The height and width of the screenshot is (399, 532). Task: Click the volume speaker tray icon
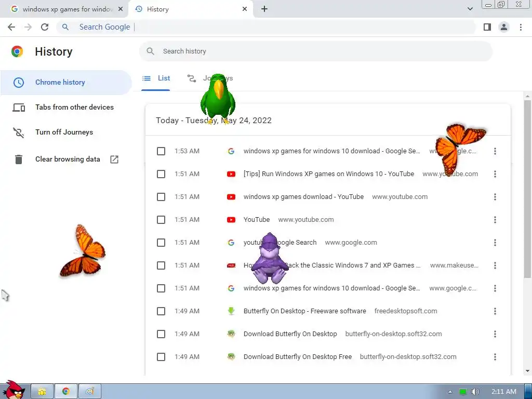[476, 392]
